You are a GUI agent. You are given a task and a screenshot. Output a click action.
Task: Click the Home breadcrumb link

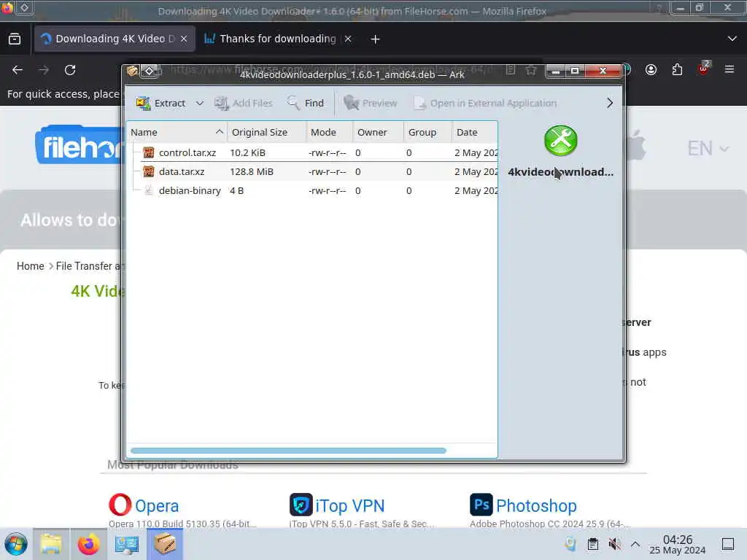(x=31, y=265)
